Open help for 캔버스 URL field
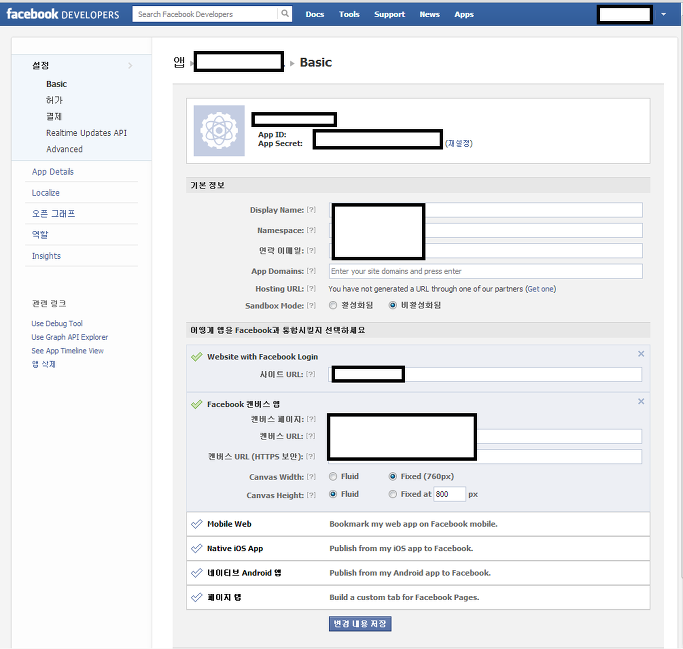 (x=310, y=436)
